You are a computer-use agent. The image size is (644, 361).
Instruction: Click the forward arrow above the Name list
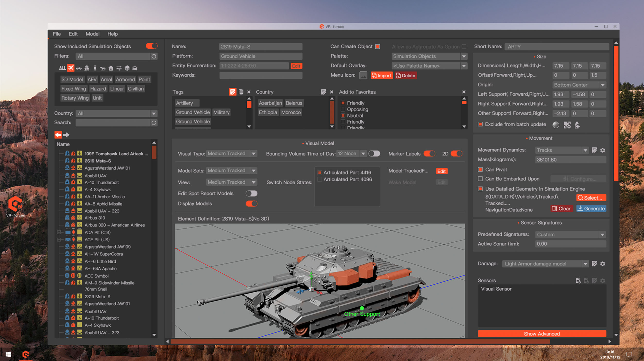(66, 135)
